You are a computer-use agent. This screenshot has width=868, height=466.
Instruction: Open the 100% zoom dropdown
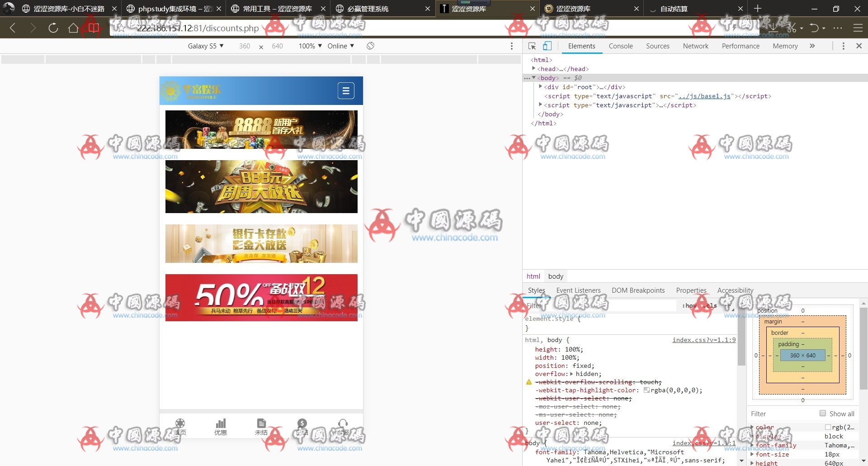(x=310, y=46)
